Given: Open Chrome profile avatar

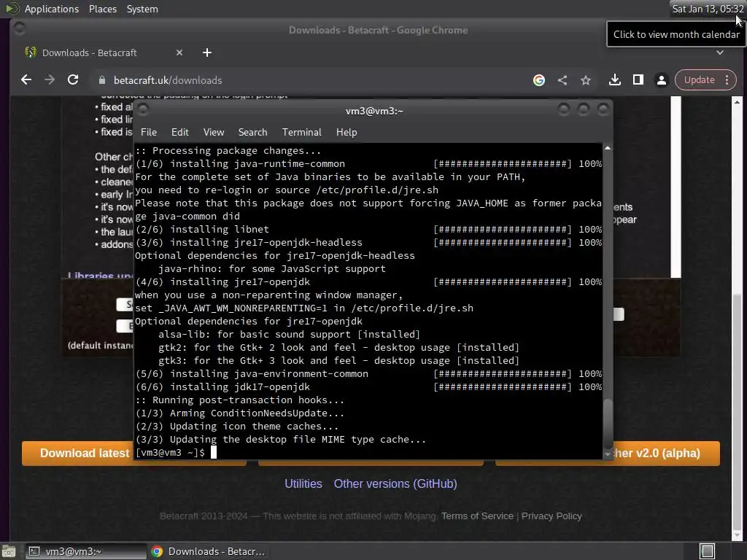Looking at the screenshot, I should tap(661, 80).
